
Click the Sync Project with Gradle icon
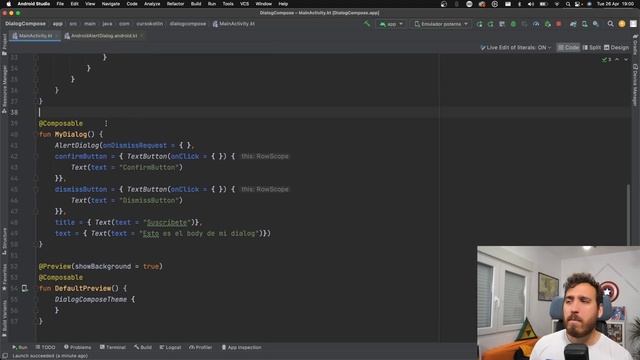573,24
